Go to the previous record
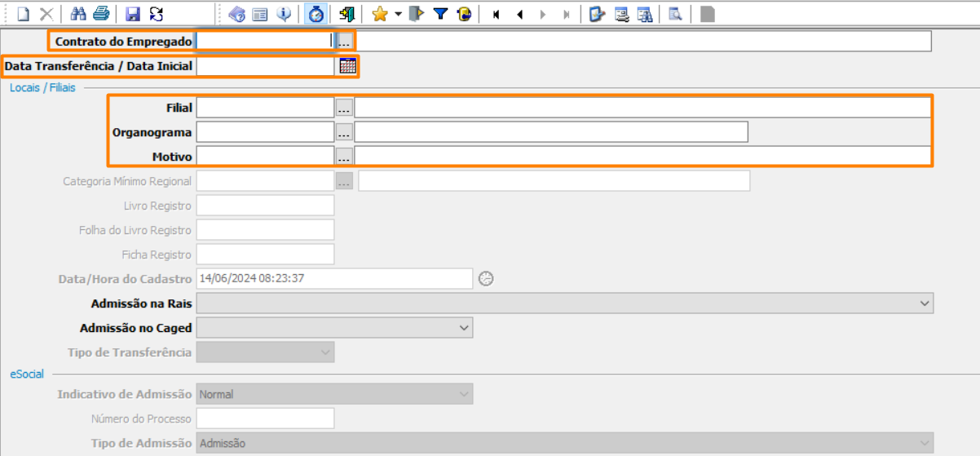Image resolution: width=980 pixels, height=456 pixels. tap(519, 14)
